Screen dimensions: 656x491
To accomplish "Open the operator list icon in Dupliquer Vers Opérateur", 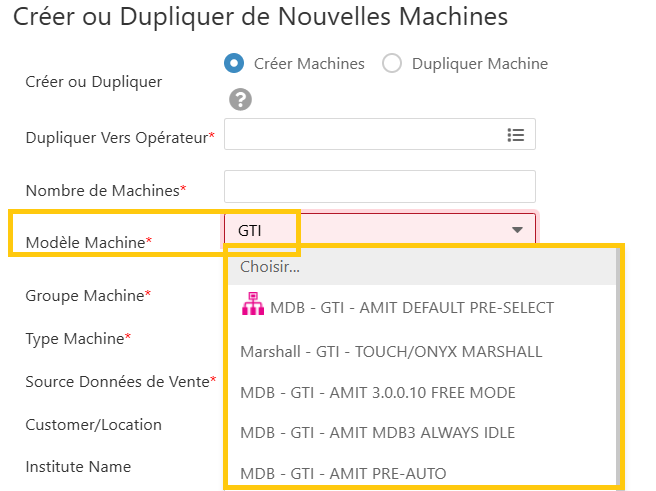I will (x=515, y=135).
